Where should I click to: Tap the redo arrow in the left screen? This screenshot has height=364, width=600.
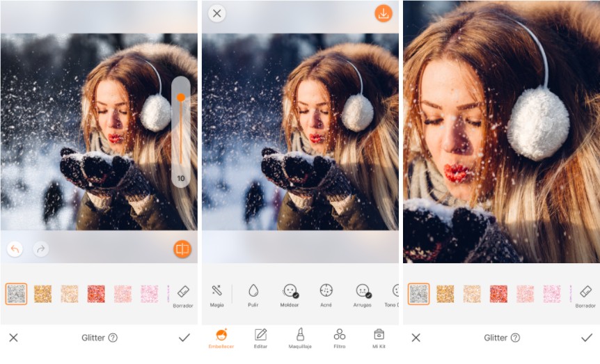pyautogui.click(x=40, y=250)
